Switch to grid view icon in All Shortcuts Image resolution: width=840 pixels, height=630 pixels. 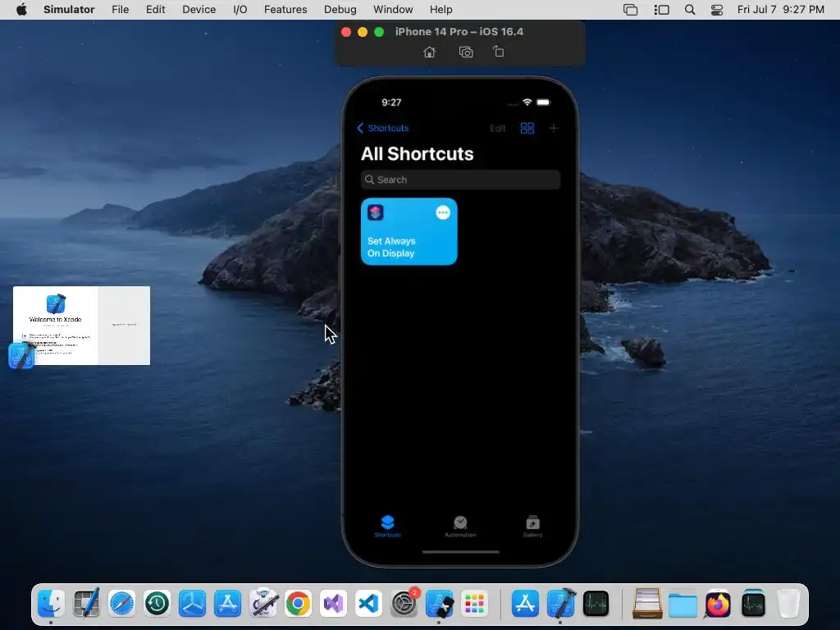pyautogui.click(x=527, y=128)
